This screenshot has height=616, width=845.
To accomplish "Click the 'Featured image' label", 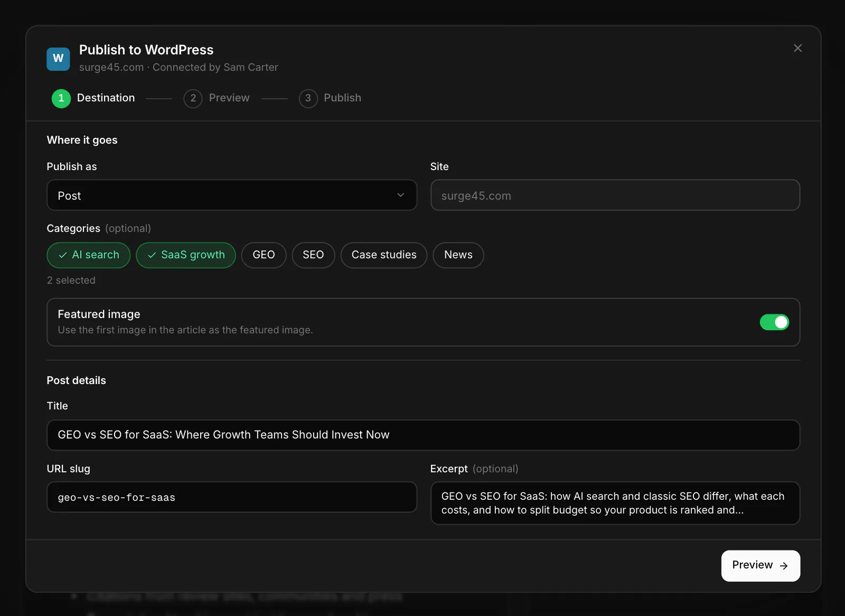I will coord(99,314).
